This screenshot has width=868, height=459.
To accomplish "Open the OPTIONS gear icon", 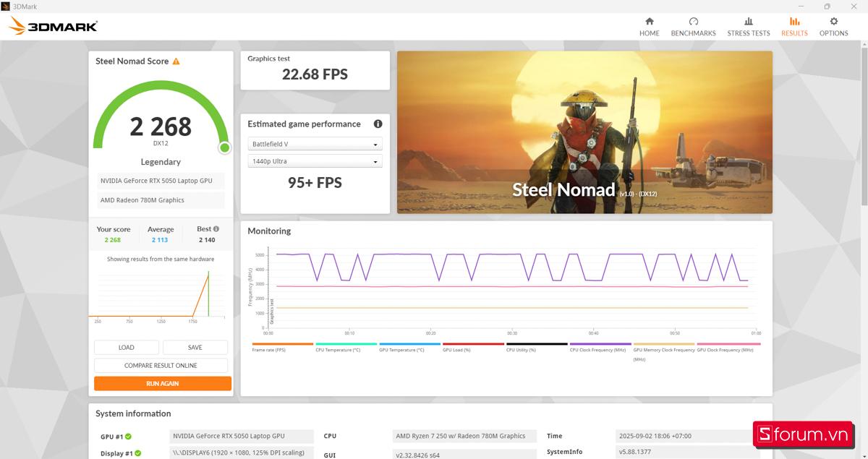I will (833, 22).
